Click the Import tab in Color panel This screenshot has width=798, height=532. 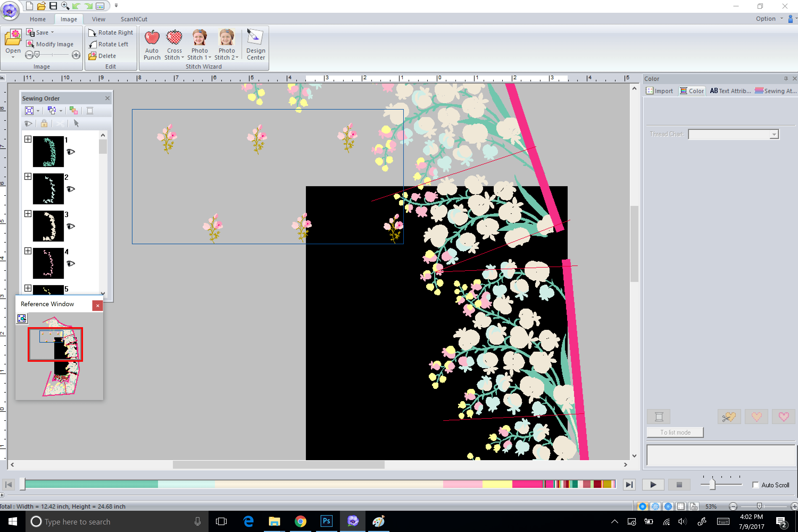coord(660,91)
